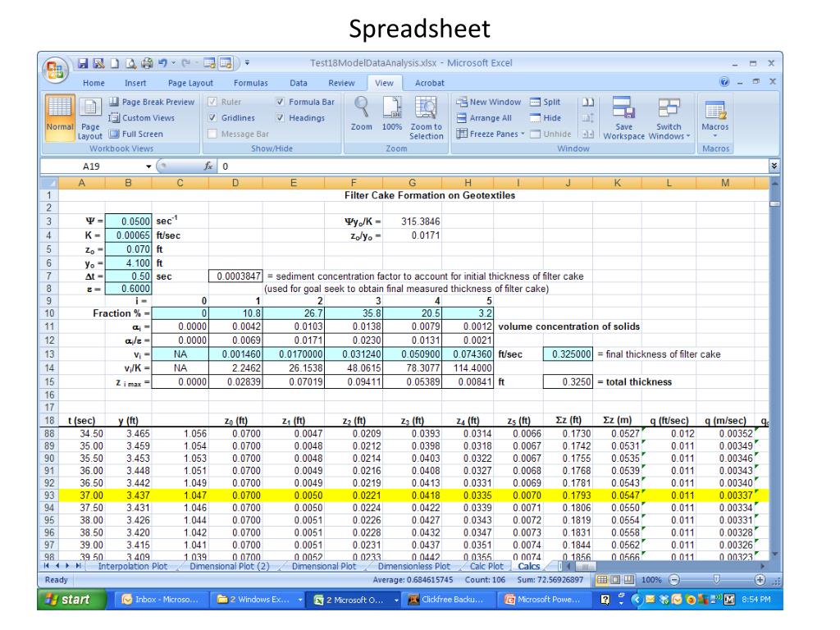
Task: Expand Microsoft Office taskbar group
Action: (x=396, y=600)
